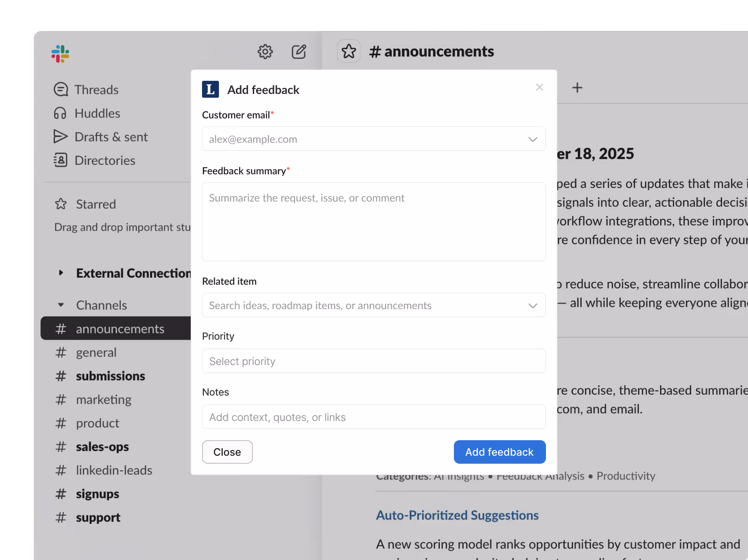This screenshot has width=748, height=560.
Task: Expand the External Connections section
Action: point(61,273)
